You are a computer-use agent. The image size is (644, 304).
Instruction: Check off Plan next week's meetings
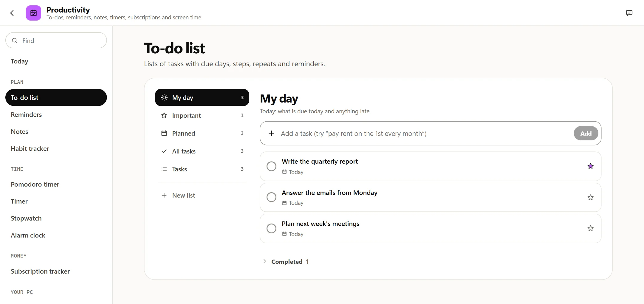click(271, 228)
